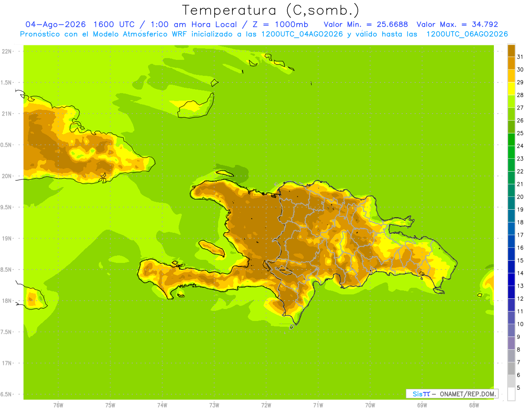Click the "20N" latitude label

click(x=6, y=176)
